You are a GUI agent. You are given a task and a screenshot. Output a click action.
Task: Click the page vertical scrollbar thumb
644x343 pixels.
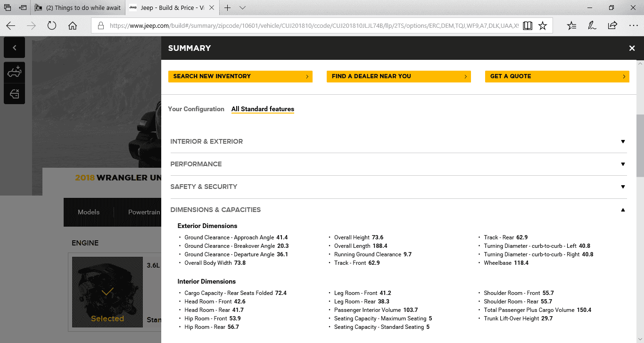pyautogui.click(x=640, y=145)
